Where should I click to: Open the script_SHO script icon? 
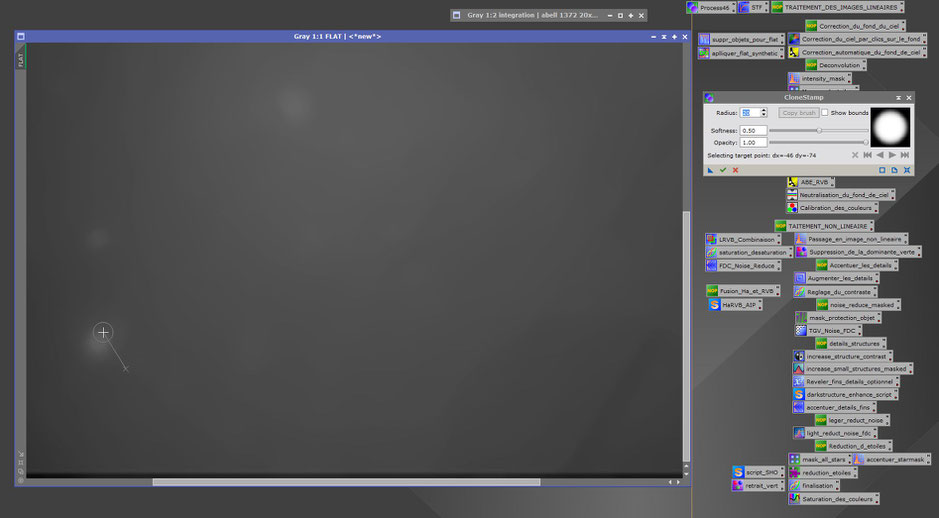point(758,472)
